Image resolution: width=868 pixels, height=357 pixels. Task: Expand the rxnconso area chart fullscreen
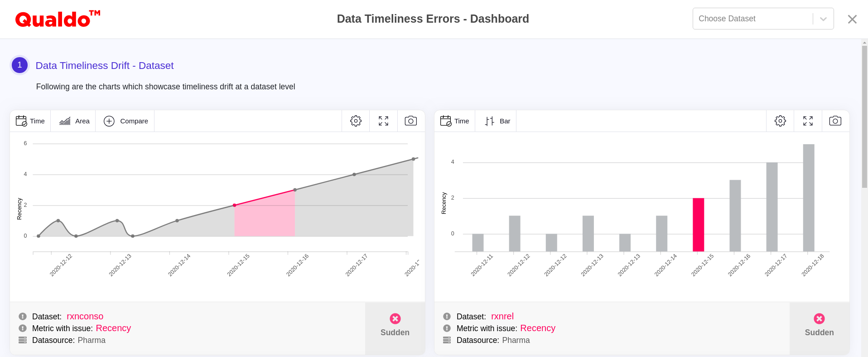click(383, 121)
